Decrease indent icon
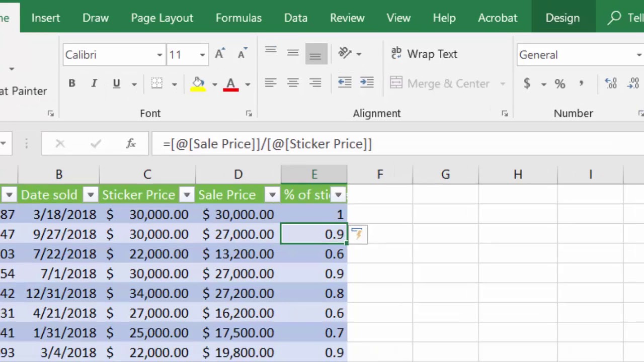 click(345, 83)
